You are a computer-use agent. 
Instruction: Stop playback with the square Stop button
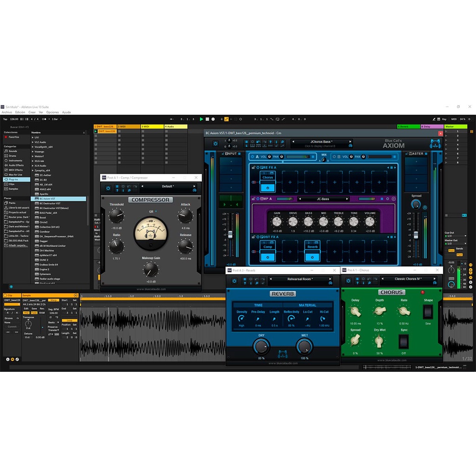(207, 119)
